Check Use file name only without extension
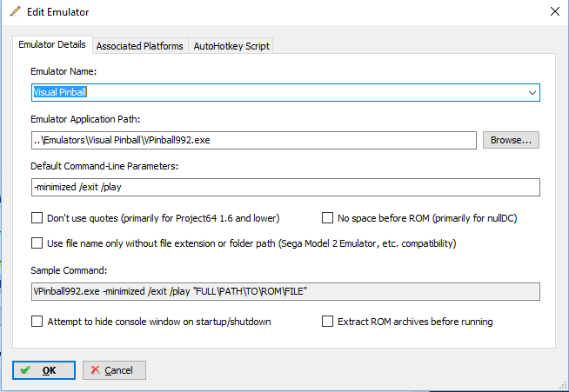 pos(37,243)
